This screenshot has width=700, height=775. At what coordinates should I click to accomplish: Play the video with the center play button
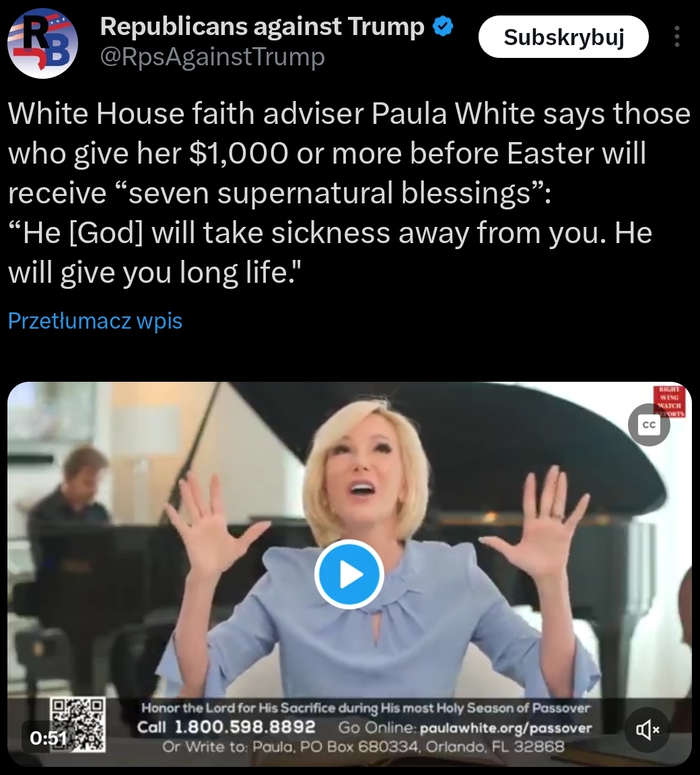349,574
